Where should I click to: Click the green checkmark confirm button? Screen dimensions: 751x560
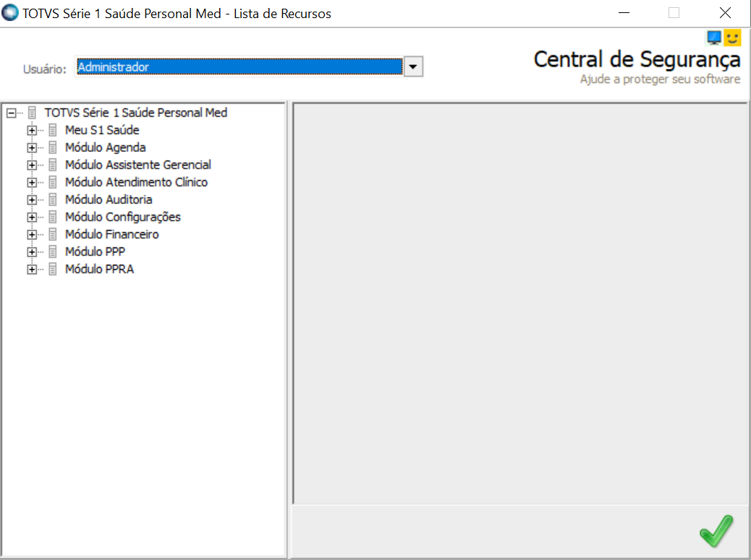point(716,530)
